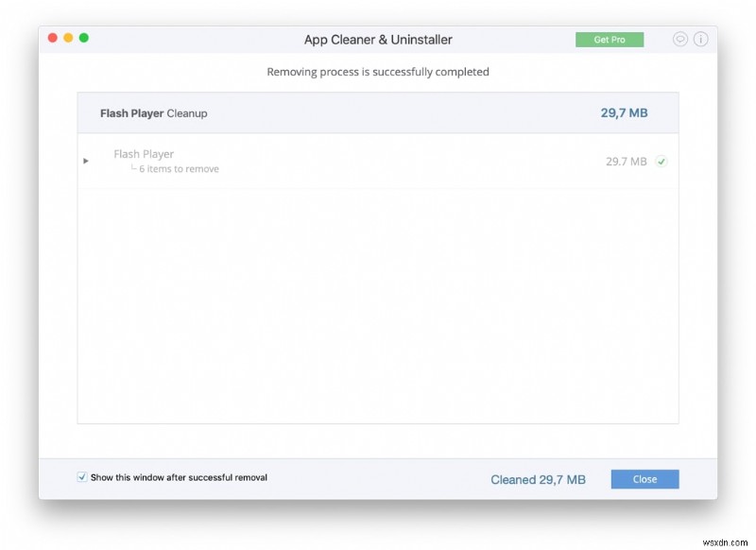The width and height of the screenshot is (756, 550).
Task: Click the completion status icon for Flash Player
Action: point(661,161)
